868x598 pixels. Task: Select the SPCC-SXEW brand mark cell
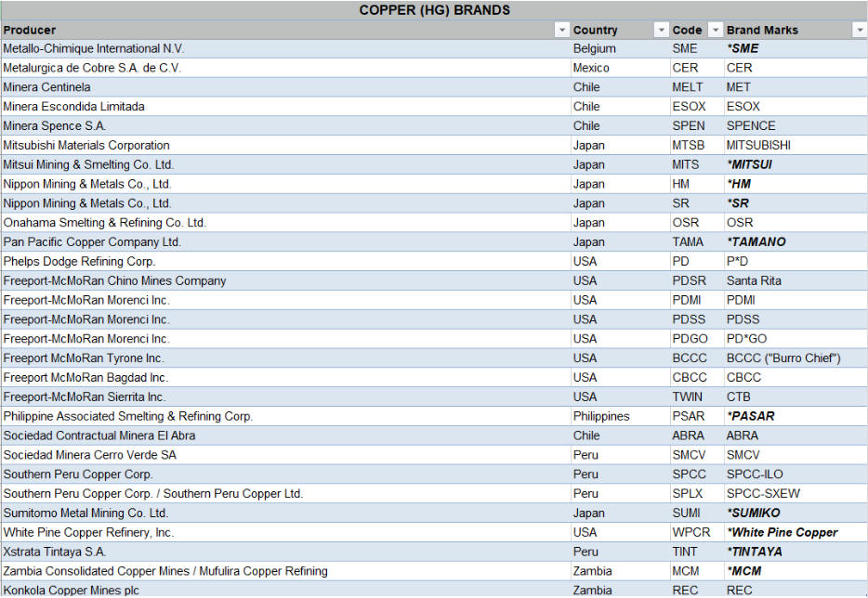796,494
